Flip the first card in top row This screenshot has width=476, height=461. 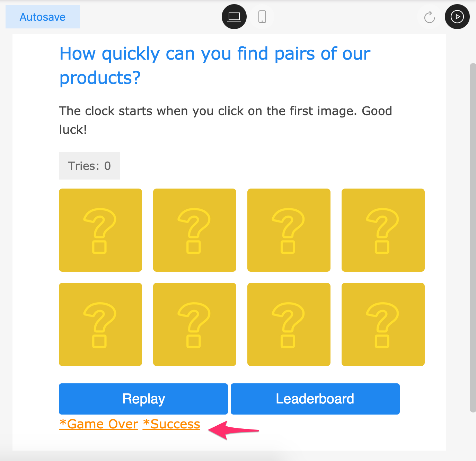100,230
